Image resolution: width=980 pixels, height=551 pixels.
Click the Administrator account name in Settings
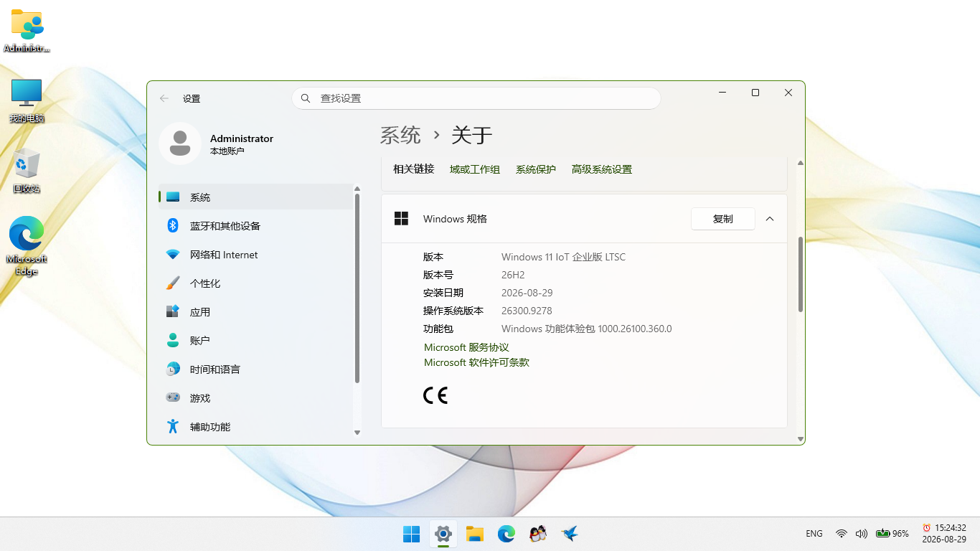point(242,138)
